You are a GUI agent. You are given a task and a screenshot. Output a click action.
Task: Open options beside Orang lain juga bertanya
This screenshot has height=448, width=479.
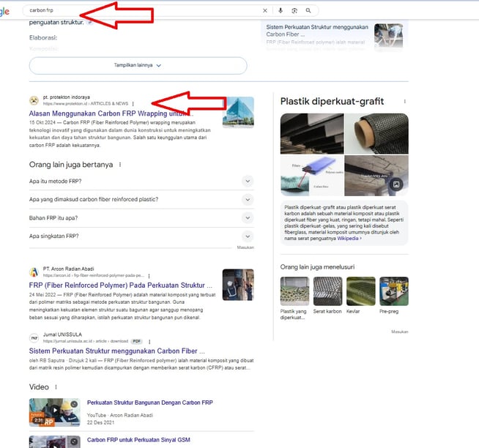120,165
